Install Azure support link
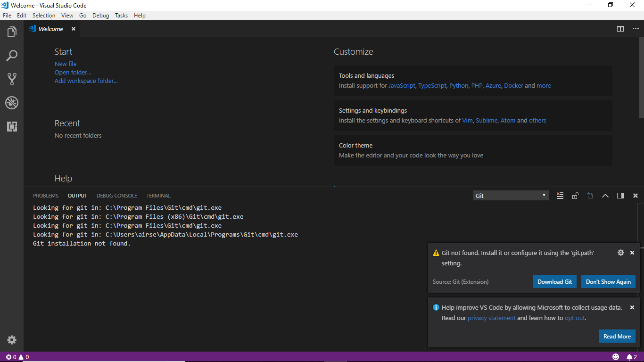 coord(493,86)
